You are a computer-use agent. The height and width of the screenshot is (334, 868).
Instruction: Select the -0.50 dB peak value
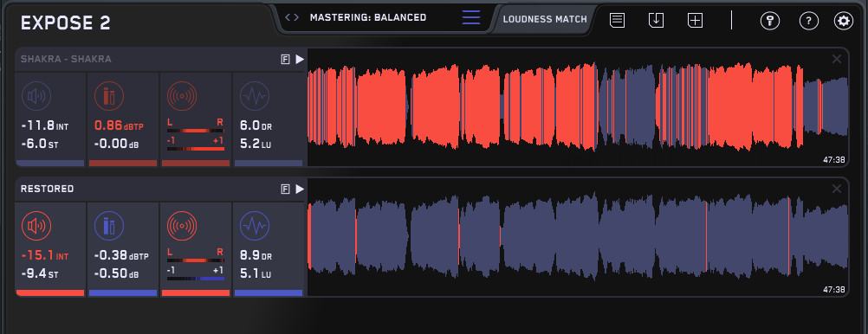click(116, 273)
